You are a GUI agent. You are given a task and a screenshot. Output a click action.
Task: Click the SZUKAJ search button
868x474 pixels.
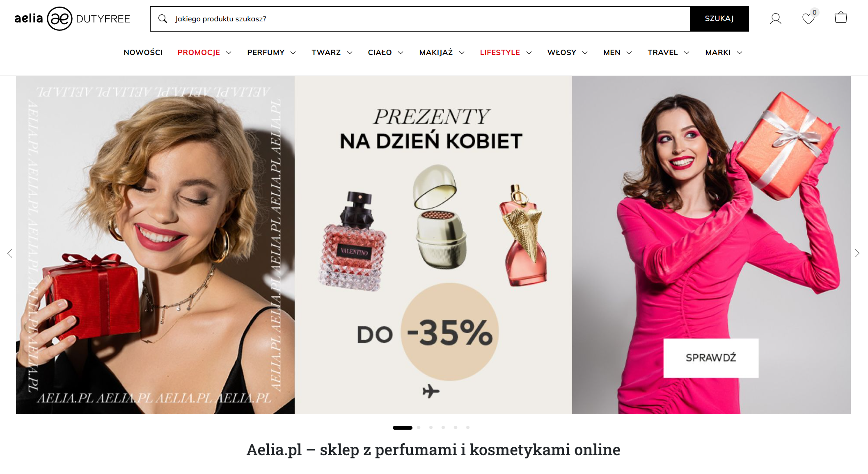point(719,19)
